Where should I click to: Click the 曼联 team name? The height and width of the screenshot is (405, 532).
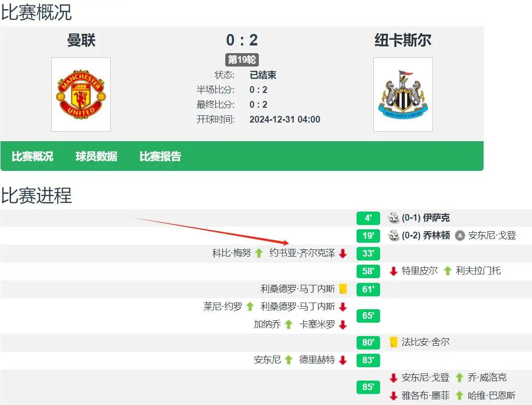click(81, 41)
